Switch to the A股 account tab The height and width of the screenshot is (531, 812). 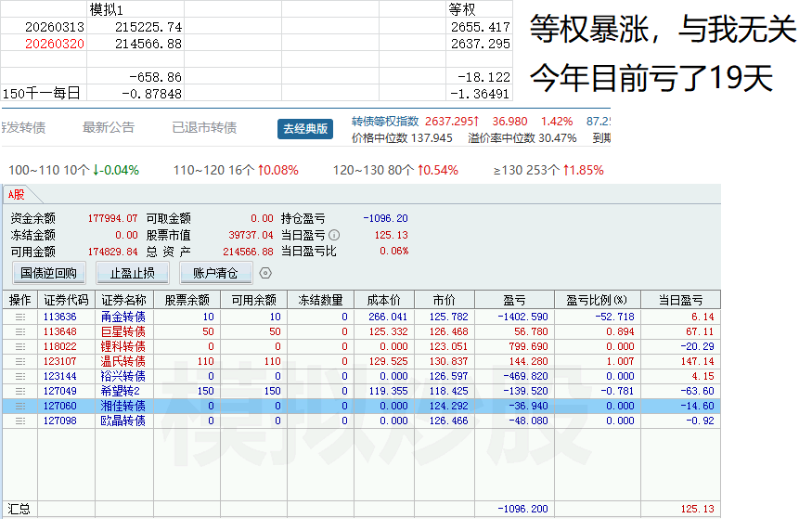click(x=15, y=194)
